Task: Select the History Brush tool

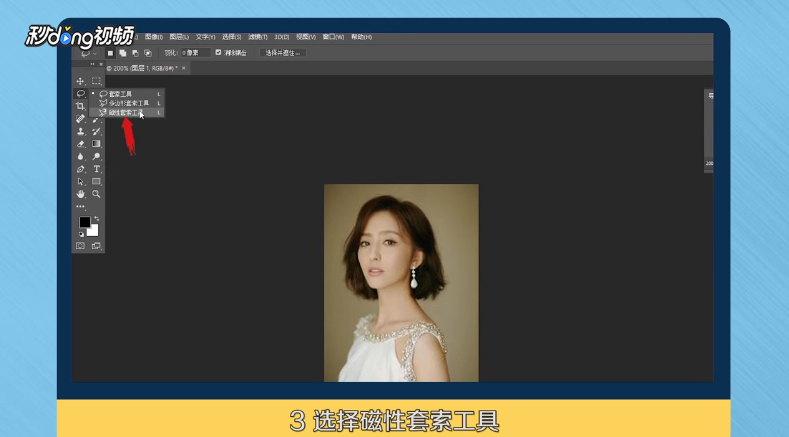Action: (x=96, y=131)
